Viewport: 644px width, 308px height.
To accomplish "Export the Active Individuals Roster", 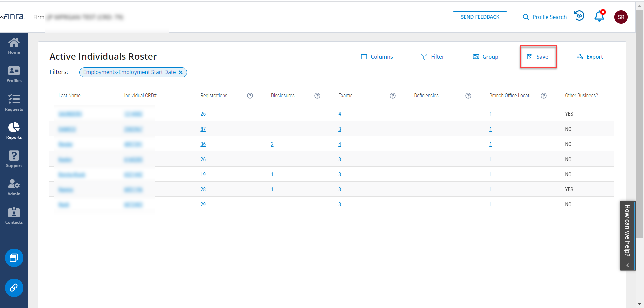I will pyautogui.click(x=590, y=57).
